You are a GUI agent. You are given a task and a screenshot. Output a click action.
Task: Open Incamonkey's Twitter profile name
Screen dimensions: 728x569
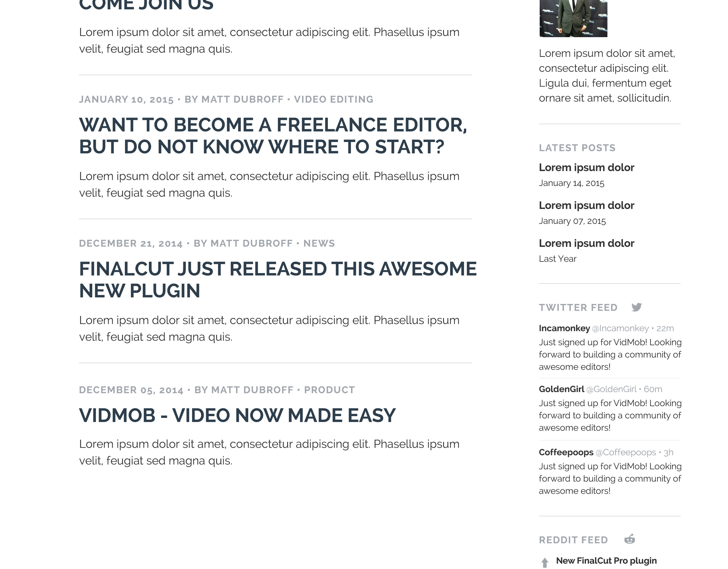564,328
